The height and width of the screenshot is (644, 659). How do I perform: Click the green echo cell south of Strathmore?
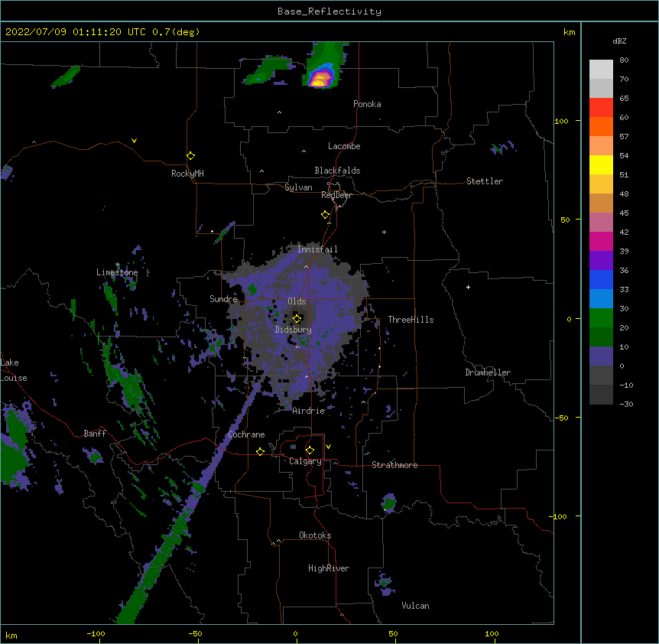coord(389,503)
